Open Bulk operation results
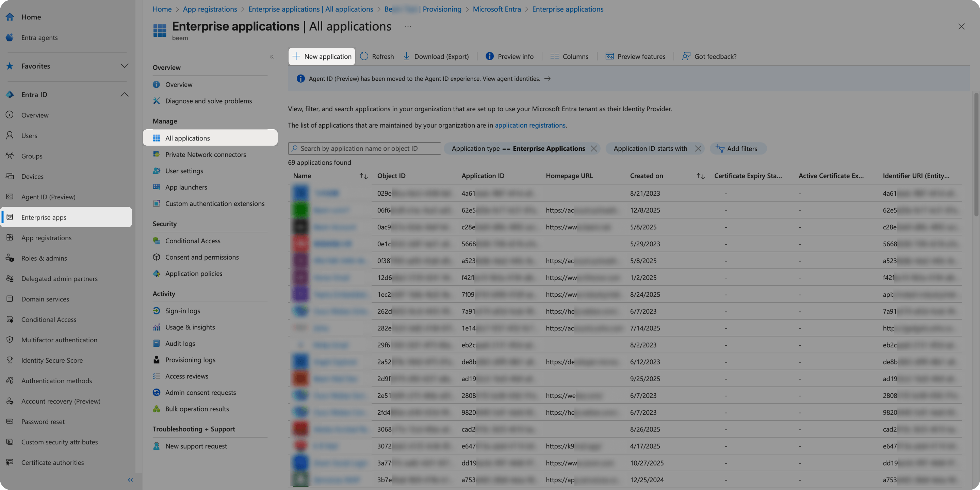 (197, 409)
